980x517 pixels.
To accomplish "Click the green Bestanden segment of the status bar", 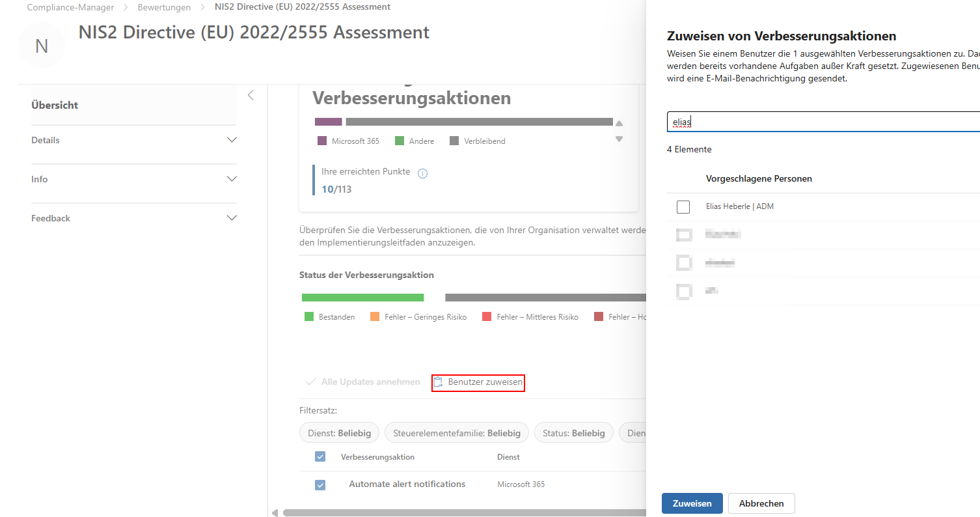I will [362, 297].
